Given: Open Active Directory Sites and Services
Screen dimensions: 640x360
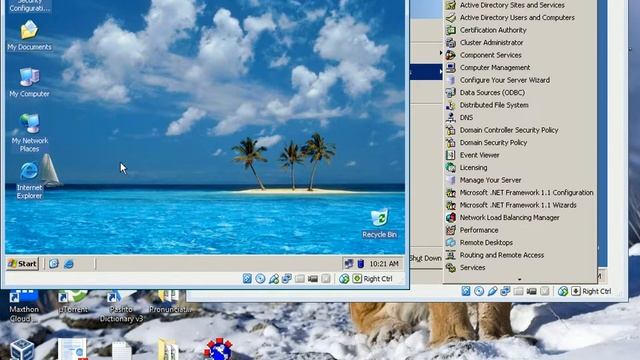Looking at the screenshot, I should [x=520, y=5].
